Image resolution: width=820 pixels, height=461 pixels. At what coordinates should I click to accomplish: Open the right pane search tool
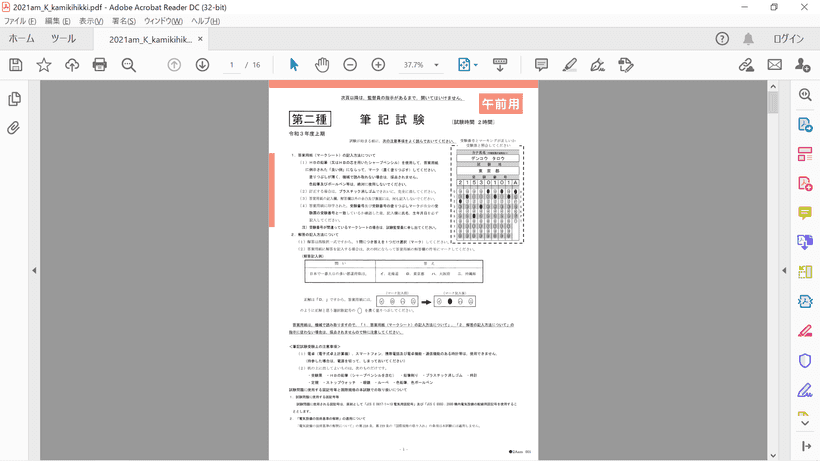pos(805,95)
